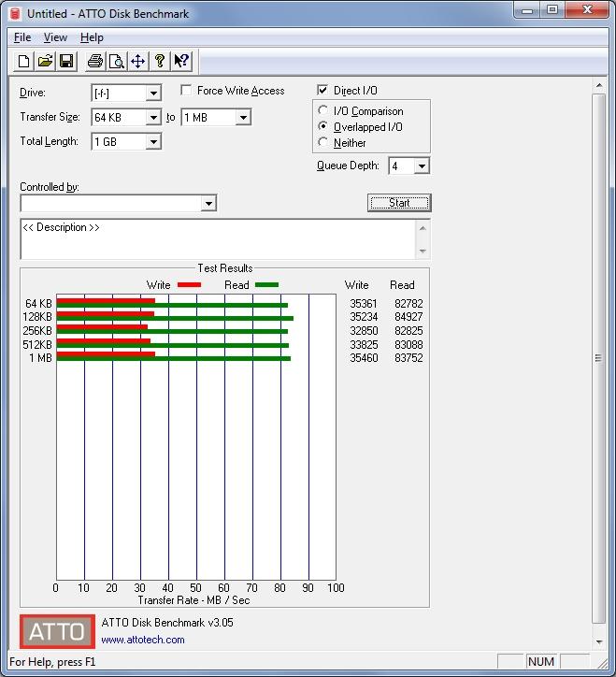This screenshot has width=616, height=677.
Task: Click inside the Description text box
Action: tap(218, 239)
